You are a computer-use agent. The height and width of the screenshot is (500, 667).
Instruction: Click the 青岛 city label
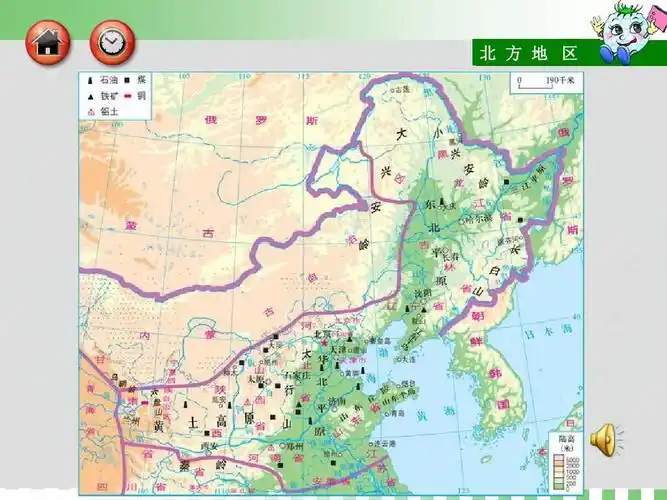397,413
